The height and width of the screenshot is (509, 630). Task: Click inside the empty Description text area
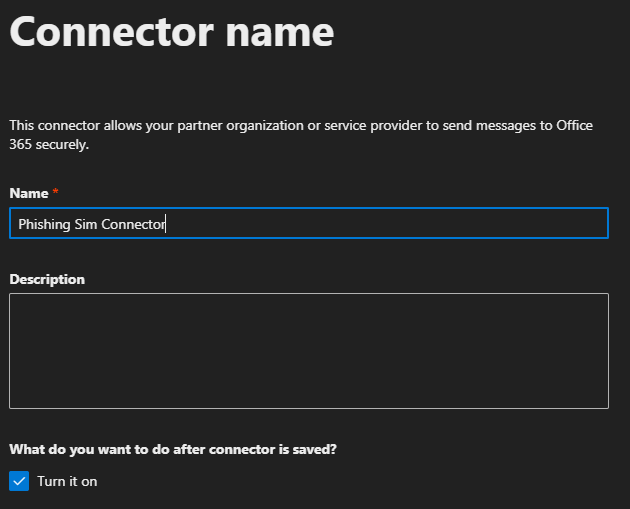tap(309, 351)
